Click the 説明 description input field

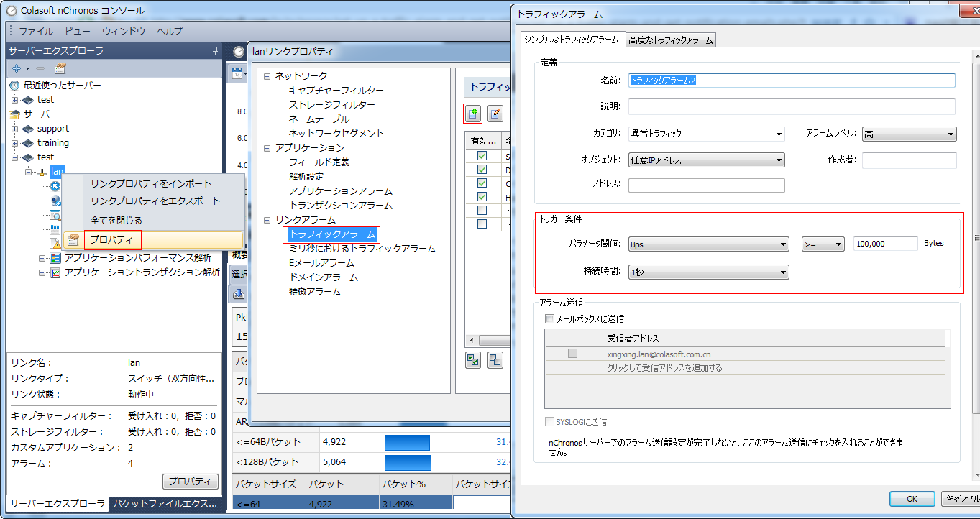[x=791, y=106]
